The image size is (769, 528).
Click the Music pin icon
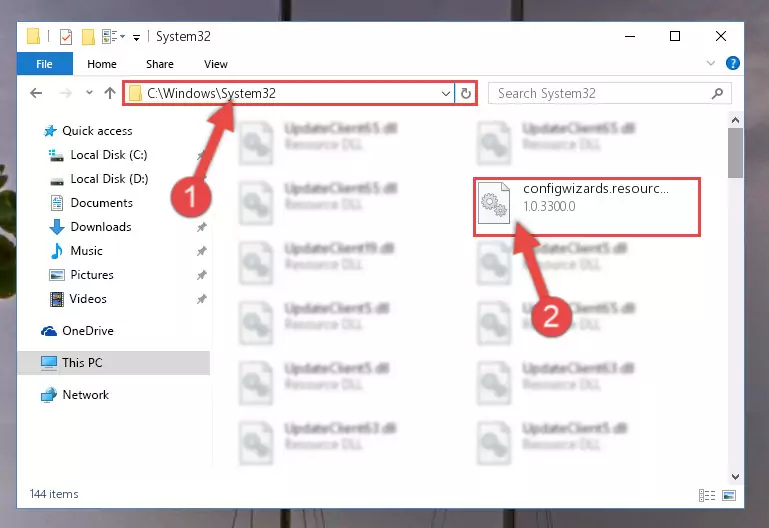tap(202, 251)
